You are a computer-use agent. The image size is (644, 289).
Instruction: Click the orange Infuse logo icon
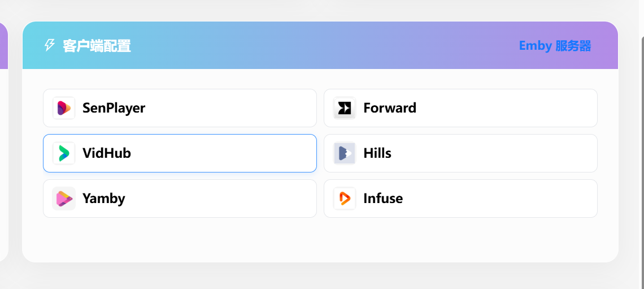click(345, 199)
